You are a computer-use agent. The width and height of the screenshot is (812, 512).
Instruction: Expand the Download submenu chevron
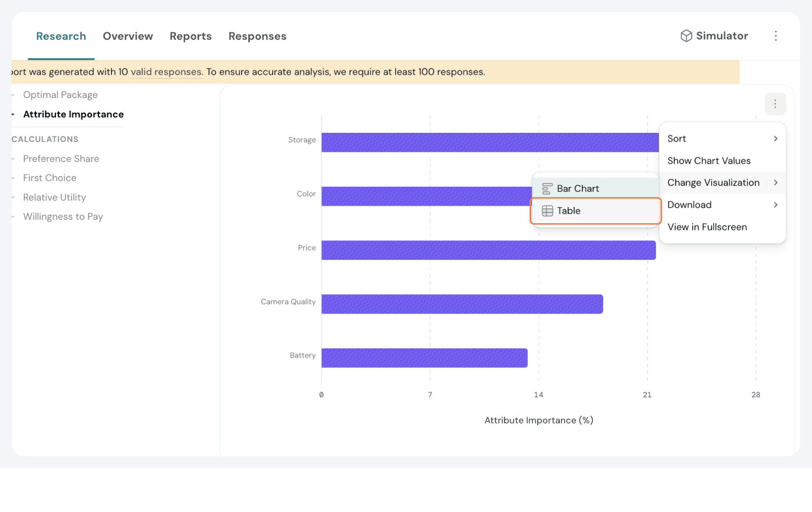(775, 205)
